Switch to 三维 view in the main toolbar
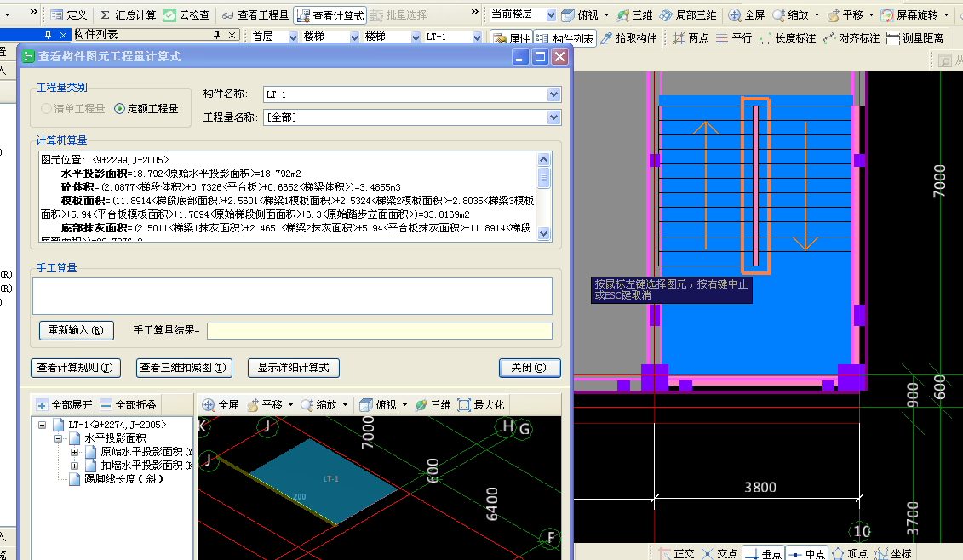This screenshot has height=560, width=963. [x=635, y=14]
